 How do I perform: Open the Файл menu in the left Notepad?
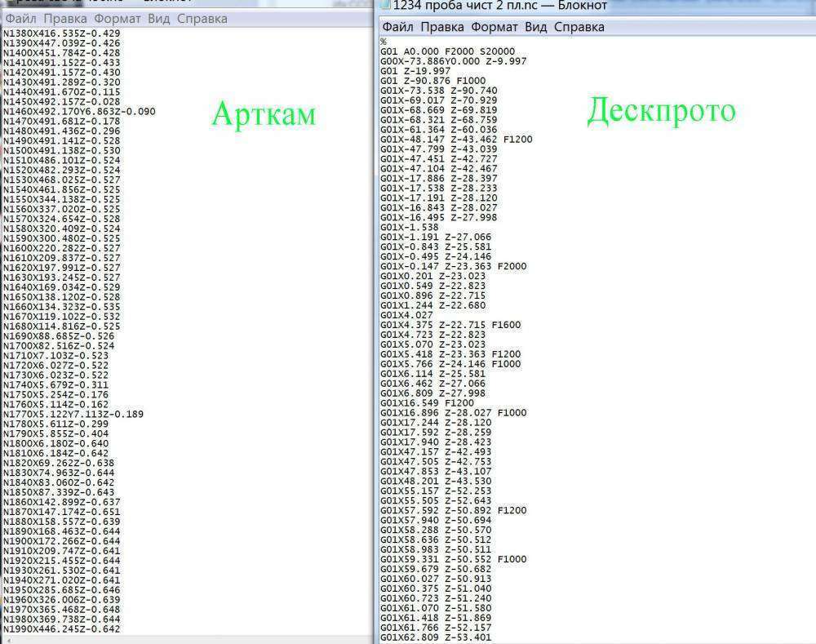[23, 18]
